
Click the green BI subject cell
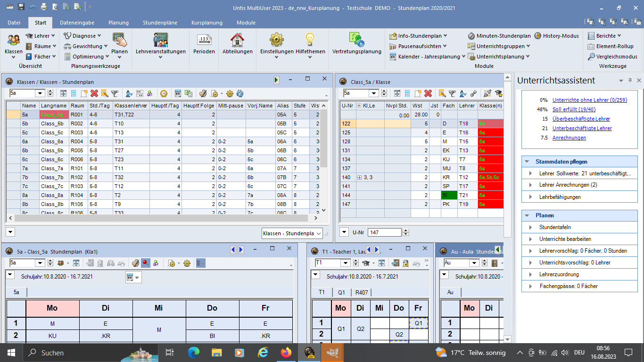(x=449, y=195)
